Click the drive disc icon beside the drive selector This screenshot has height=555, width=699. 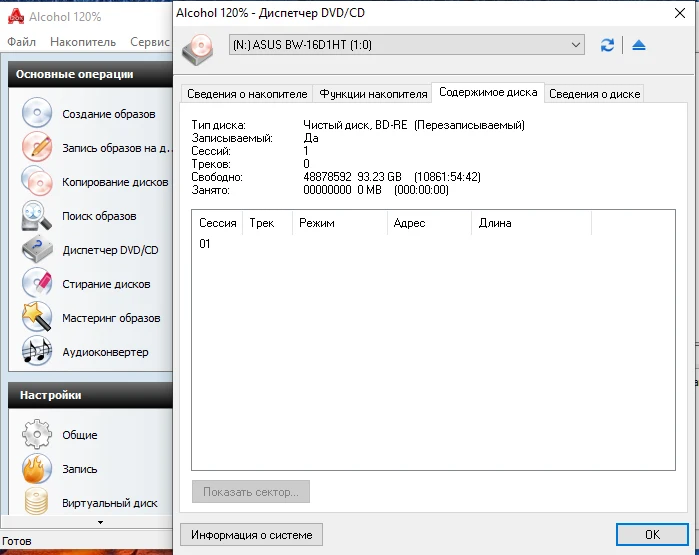click(x=197, y=49)
